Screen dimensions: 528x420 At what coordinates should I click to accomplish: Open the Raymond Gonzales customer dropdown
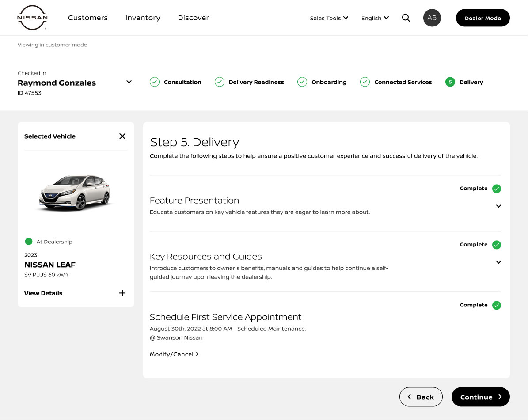pos(129,82)
